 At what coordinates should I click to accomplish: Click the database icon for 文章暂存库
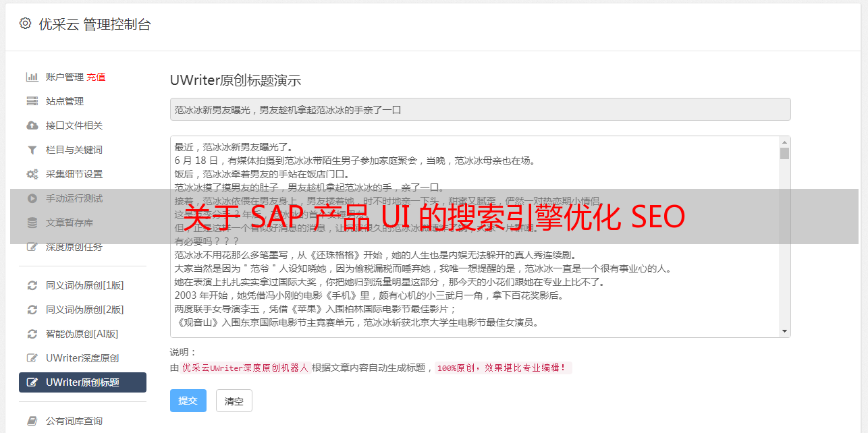pos(32,223)
